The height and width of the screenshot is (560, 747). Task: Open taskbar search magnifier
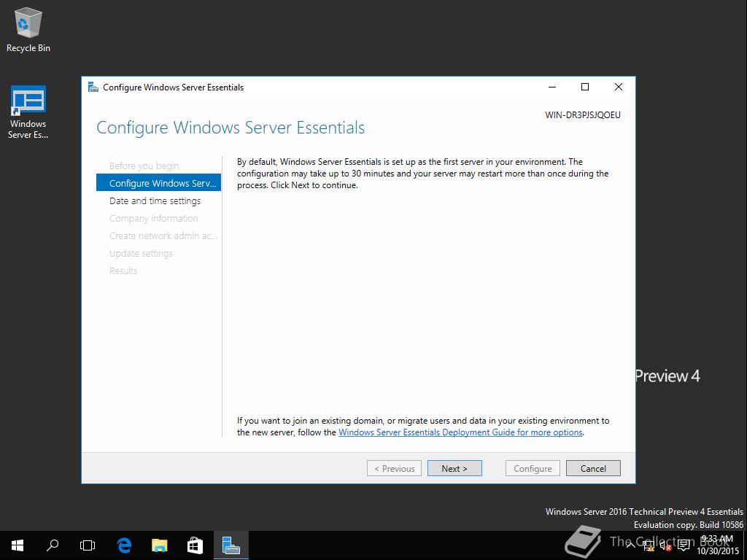coord(53,545)
